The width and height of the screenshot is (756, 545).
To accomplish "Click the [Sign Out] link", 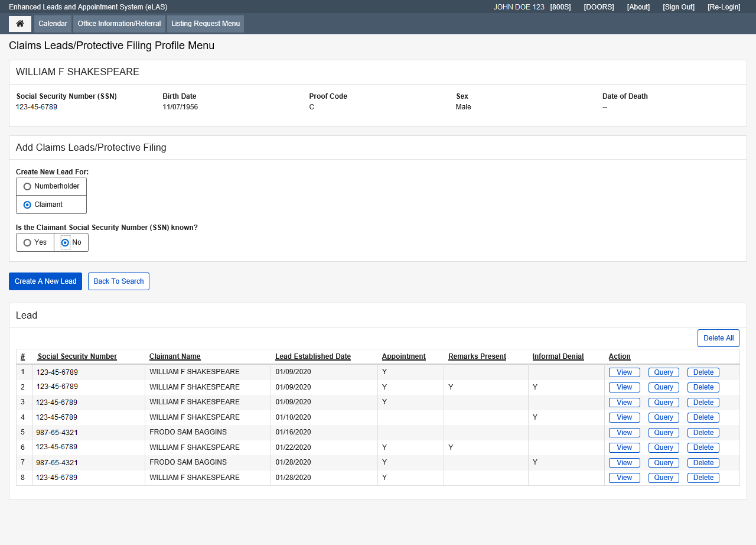I will (679, 7).
